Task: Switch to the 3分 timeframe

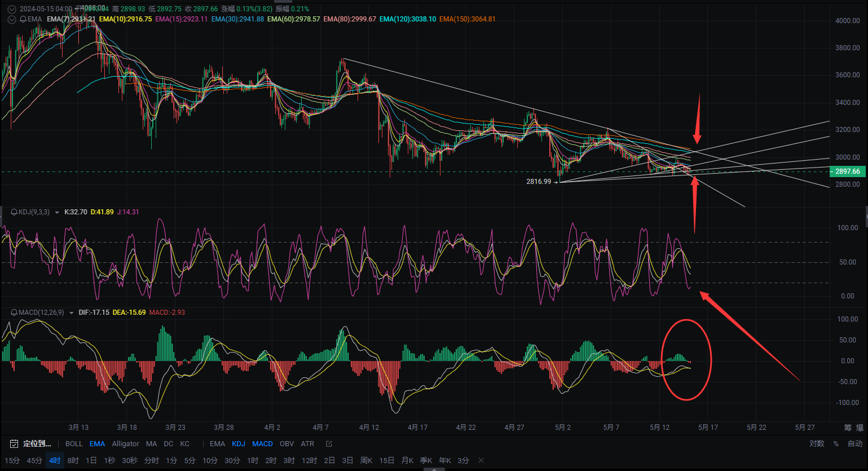Action: point(463,460)
